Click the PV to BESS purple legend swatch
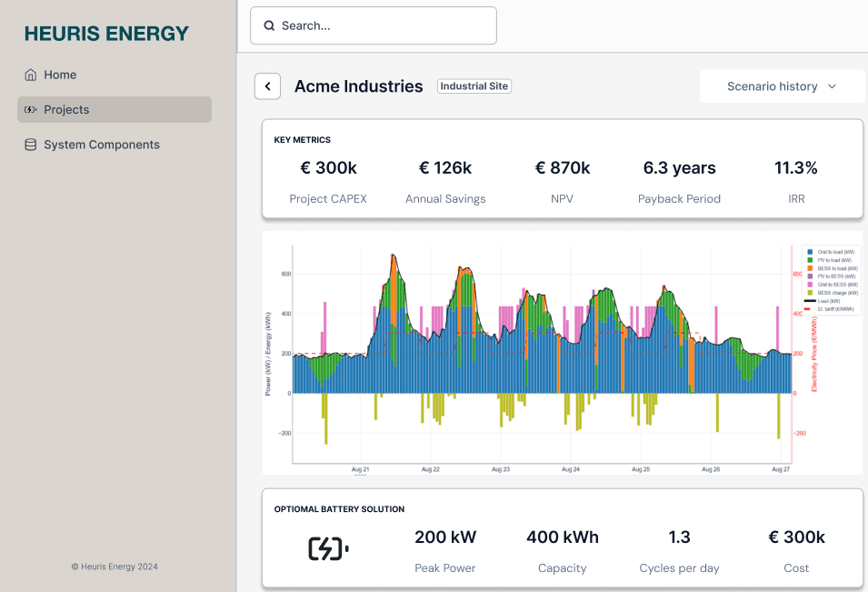Viewport: 868px width, 592px height. 810,276
